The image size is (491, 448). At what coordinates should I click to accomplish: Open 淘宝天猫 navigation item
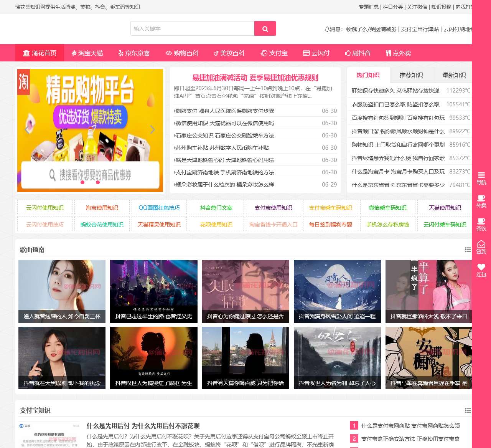tap(87, 53)
